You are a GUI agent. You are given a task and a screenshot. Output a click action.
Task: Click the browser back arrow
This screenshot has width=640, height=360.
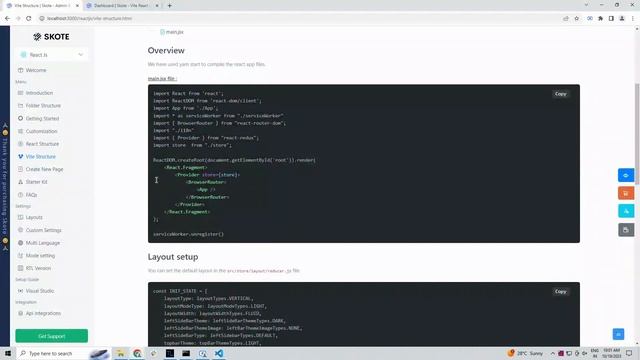(x=7, y=18)
